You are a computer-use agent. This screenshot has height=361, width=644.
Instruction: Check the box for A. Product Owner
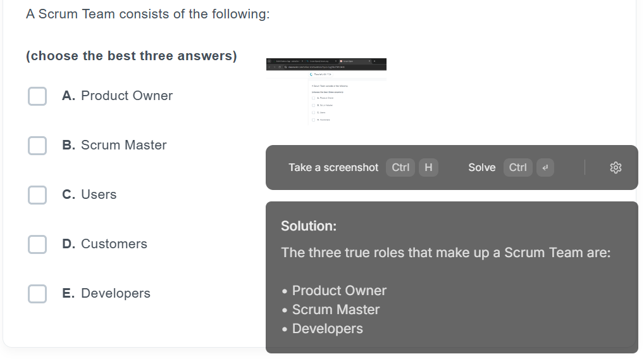click(x=37, y=96)
